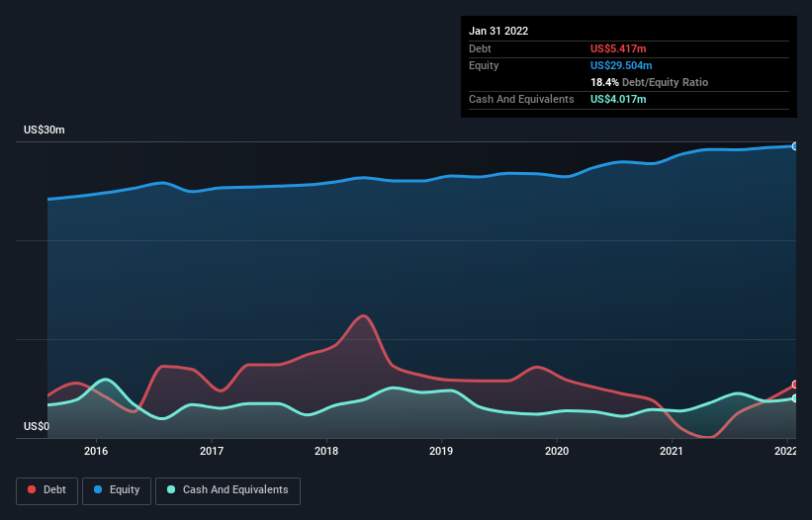Click the teal Cash end-point marker
The width and height of the screenshot is (812, 520).
(795, 398)
